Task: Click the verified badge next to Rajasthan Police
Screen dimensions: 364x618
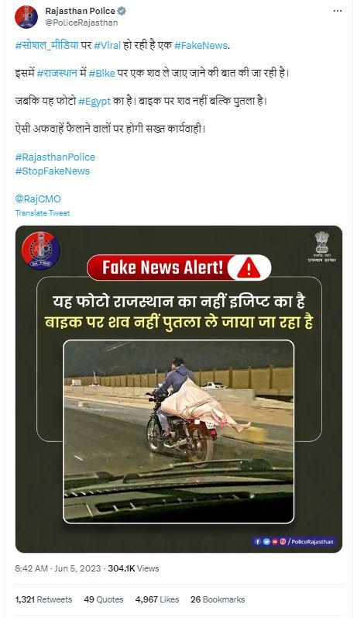Action: click(x=122, y=11)
